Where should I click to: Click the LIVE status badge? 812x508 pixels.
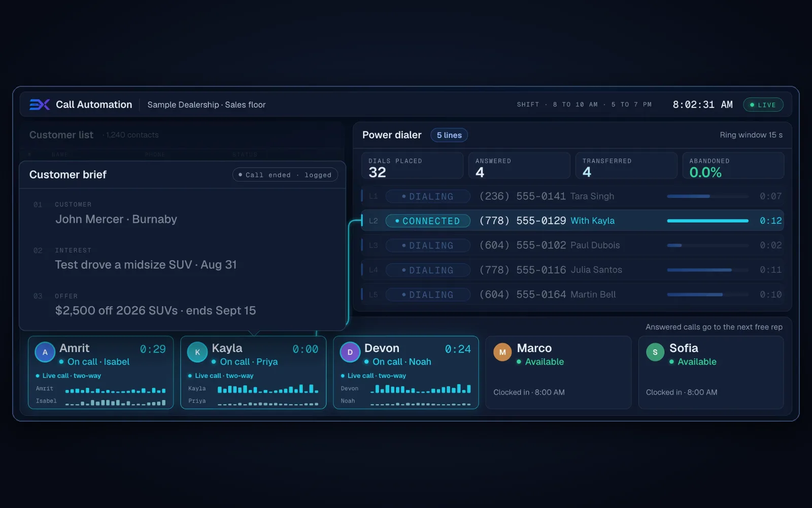[763, 105]
